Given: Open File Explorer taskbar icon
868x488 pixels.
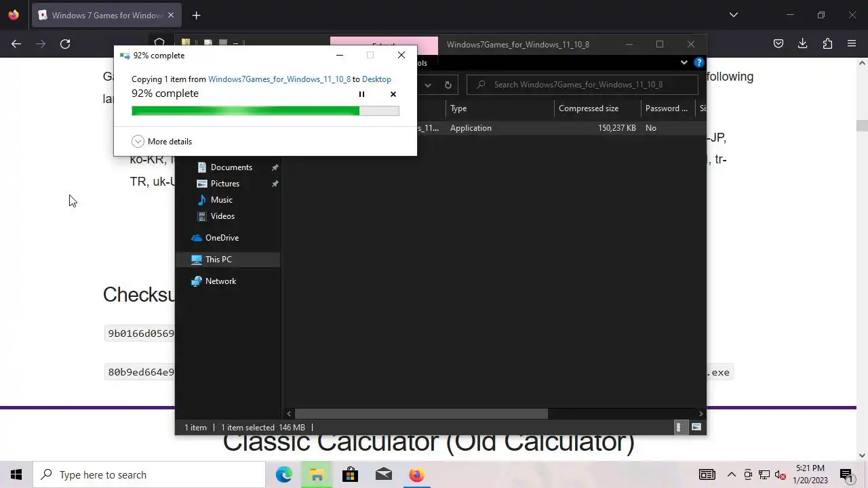Looking at the screenshot, I should coord(317,474).
